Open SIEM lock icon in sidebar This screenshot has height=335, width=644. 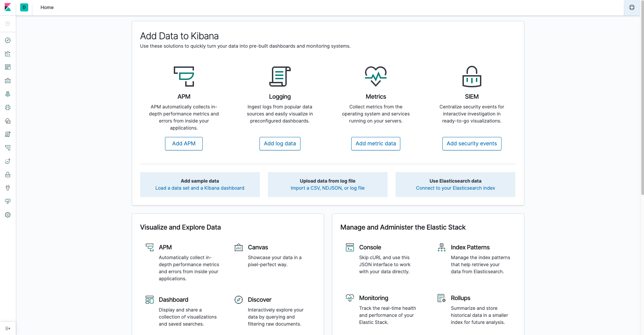click(8, 175)
